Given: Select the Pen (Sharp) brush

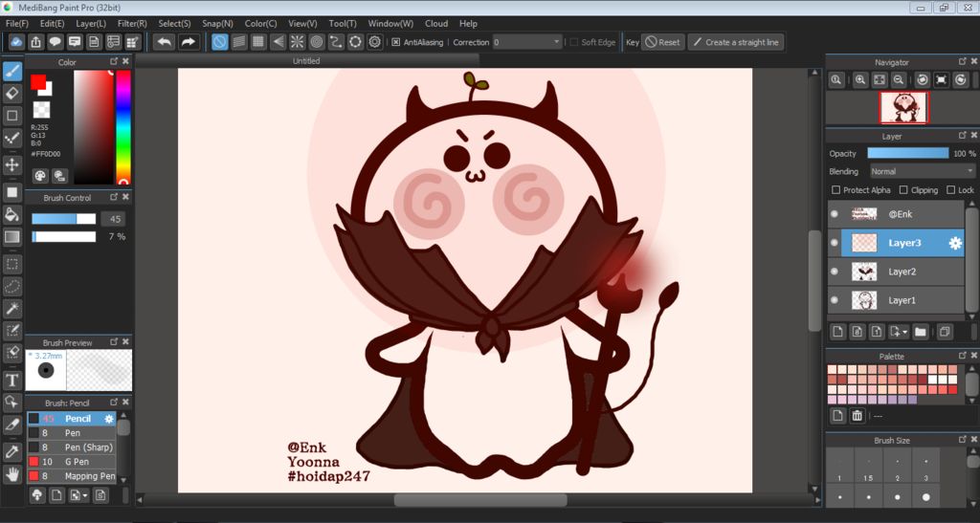Looking at the screenshot, I should pos(71,447).
